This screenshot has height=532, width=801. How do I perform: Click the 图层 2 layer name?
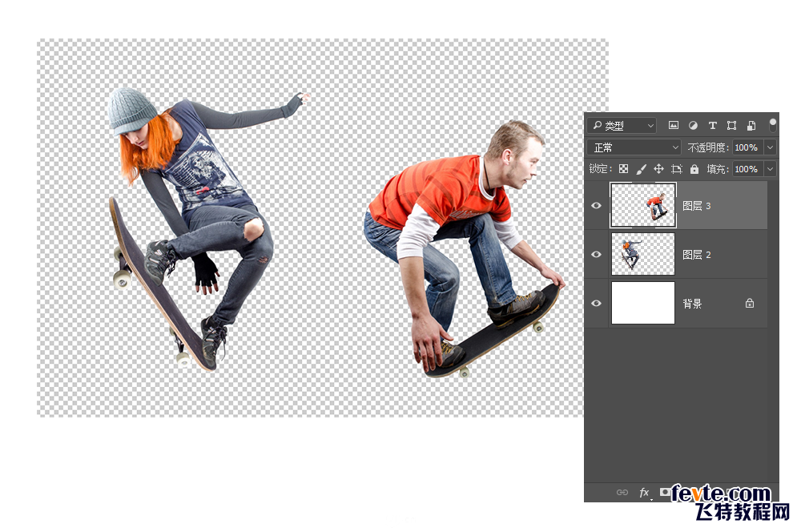click(x=696, y=255)
